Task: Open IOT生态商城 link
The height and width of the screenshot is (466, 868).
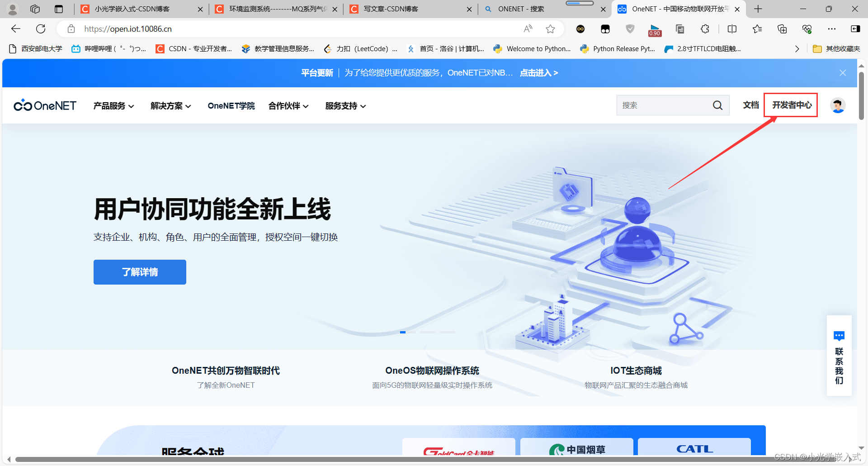Action: [636, 371]
